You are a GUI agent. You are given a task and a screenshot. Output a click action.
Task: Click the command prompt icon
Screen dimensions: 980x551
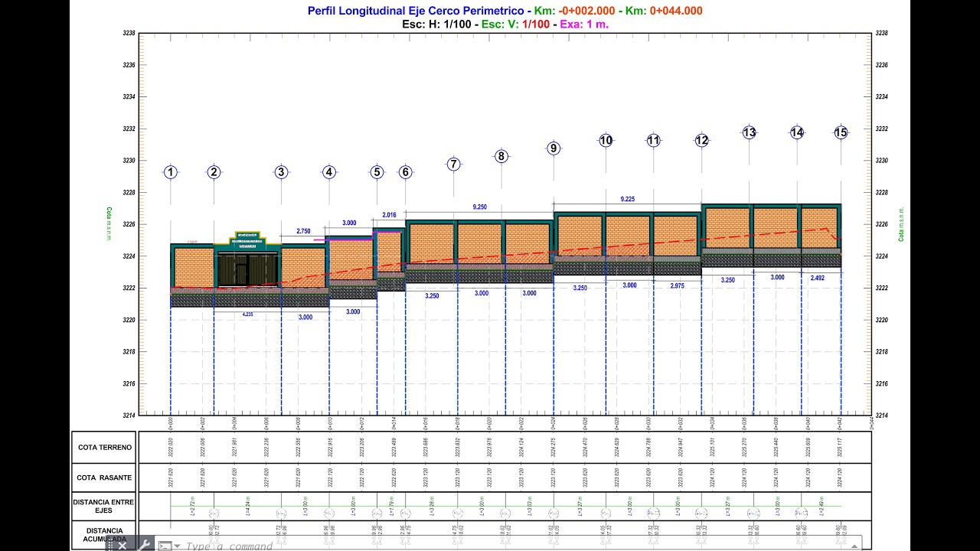tap(165, 546)
